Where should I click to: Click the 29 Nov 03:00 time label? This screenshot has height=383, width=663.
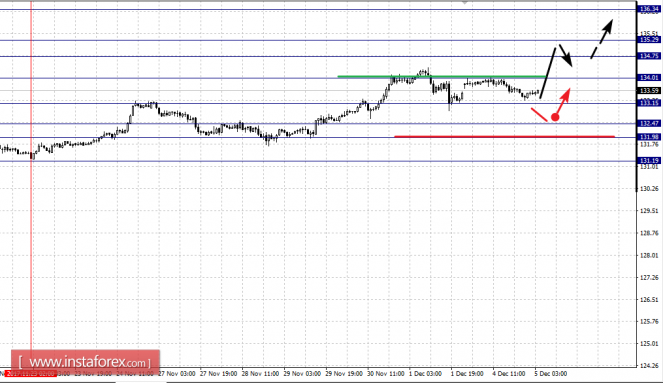click(x=302, y=374)
